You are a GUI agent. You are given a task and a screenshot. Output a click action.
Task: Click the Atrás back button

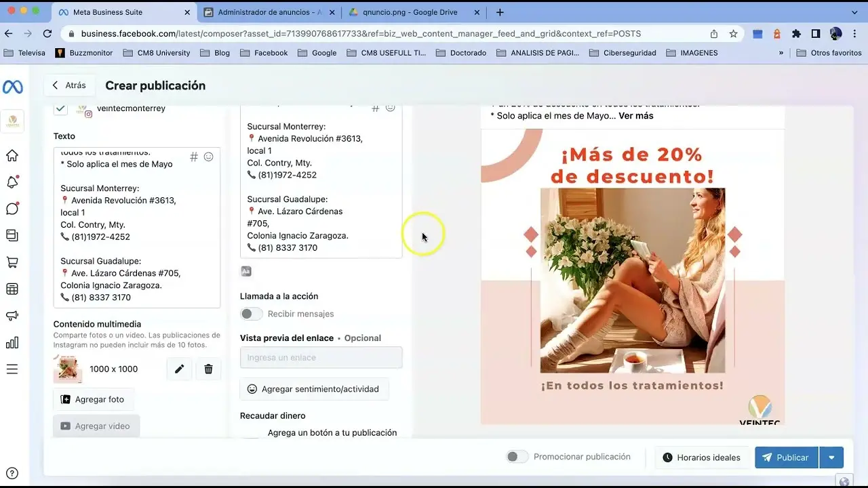[68, 85]
